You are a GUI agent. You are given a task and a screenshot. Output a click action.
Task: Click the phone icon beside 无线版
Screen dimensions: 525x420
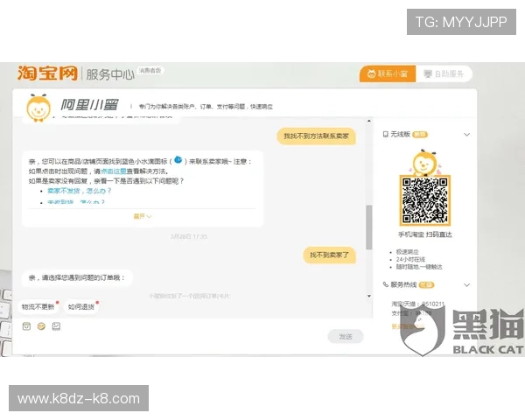click(385, 134)
